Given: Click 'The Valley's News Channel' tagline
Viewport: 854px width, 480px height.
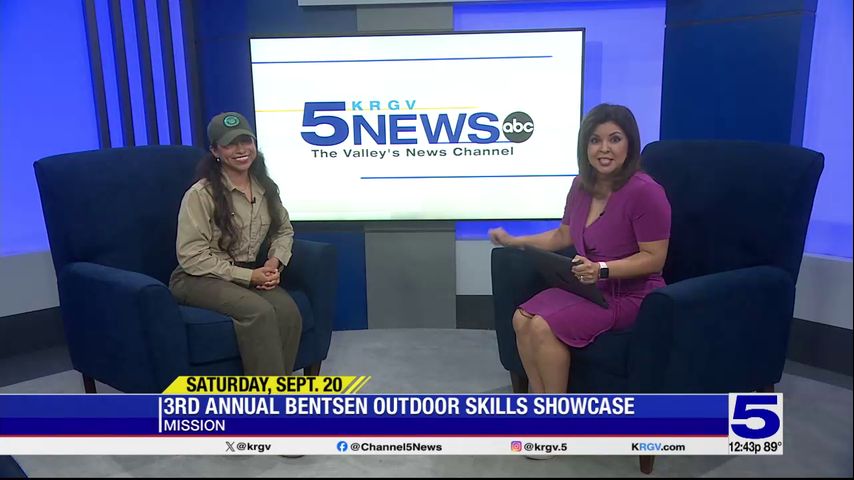Looking at the screenshot, I should click(412, 152).
